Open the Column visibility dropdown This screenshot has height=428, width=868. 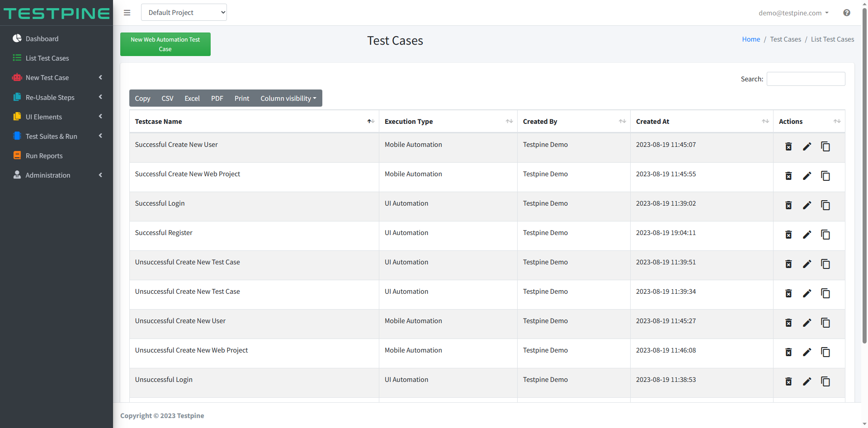(288, 98)
